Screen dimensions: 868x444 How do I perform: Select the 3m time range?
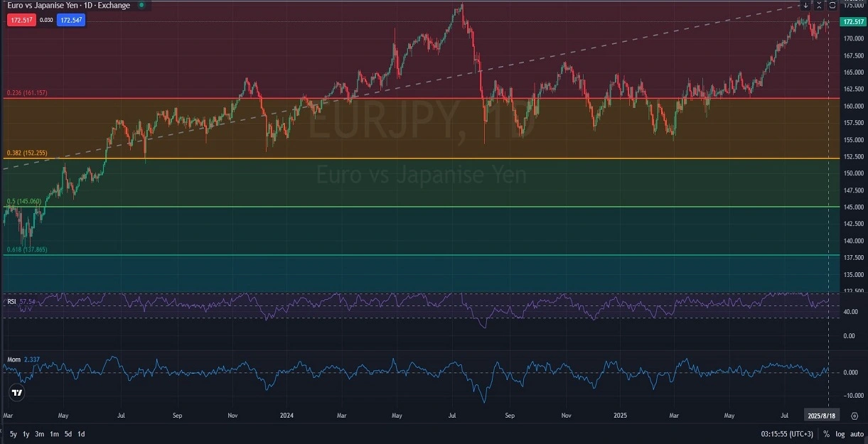(40, 433)
